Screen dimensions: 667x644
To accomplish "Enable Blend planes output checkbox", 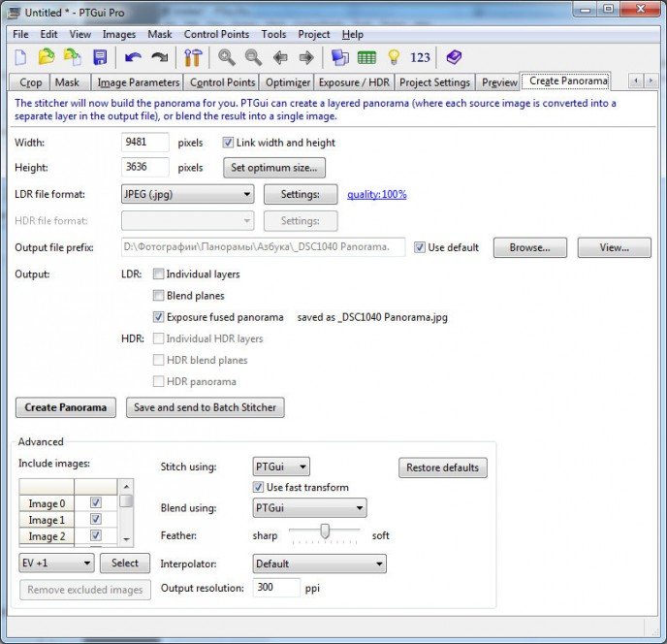I will click(x=158, y=296).
